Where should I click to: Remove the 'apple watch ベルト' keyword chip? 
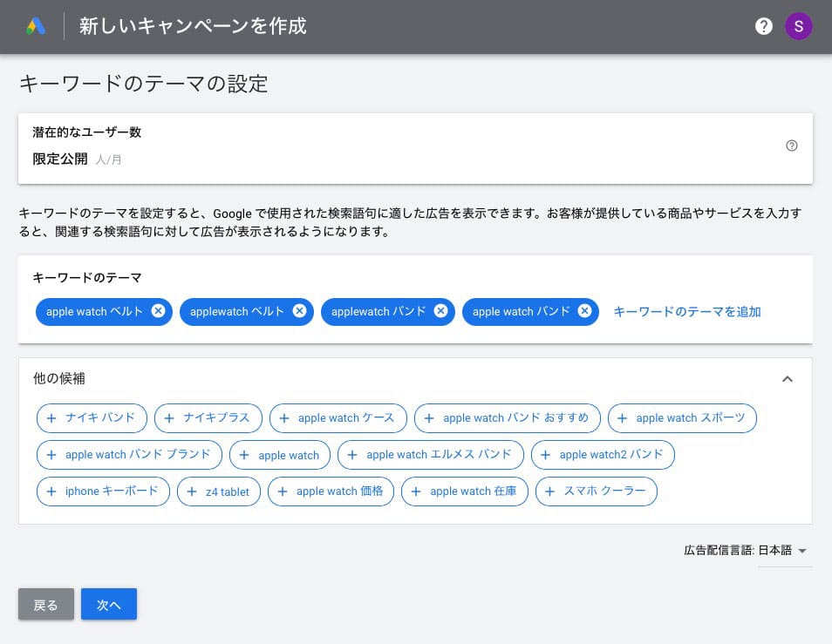[x=158, y=311]
